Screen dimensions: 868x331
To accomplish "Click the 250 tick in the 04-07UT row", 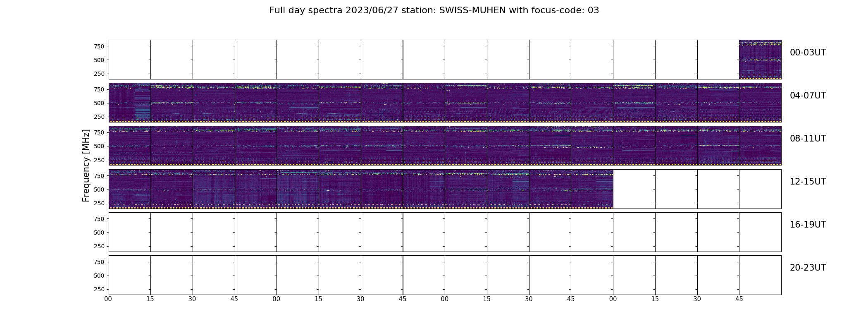I will [99, 117].
